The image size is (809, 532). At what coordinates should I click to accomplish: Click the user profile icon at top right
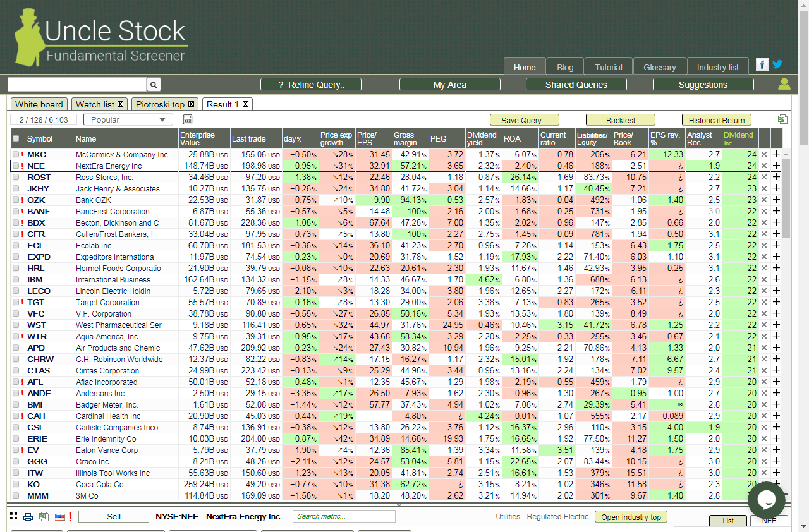point(784,83)
